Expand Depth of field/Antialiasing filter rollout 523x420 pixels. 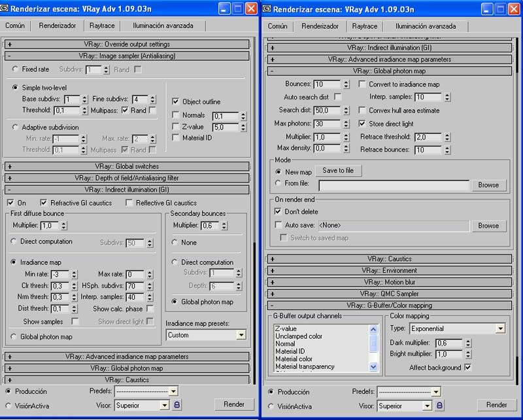tap(127, 178)
